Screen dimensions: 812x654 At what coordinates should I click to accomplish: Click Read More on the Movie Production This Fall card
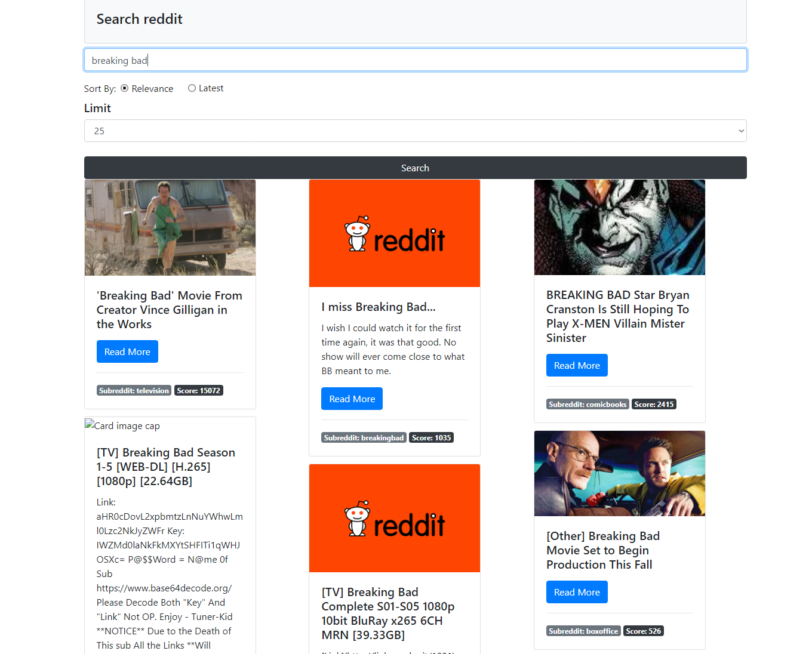click(x=577, y=592)
